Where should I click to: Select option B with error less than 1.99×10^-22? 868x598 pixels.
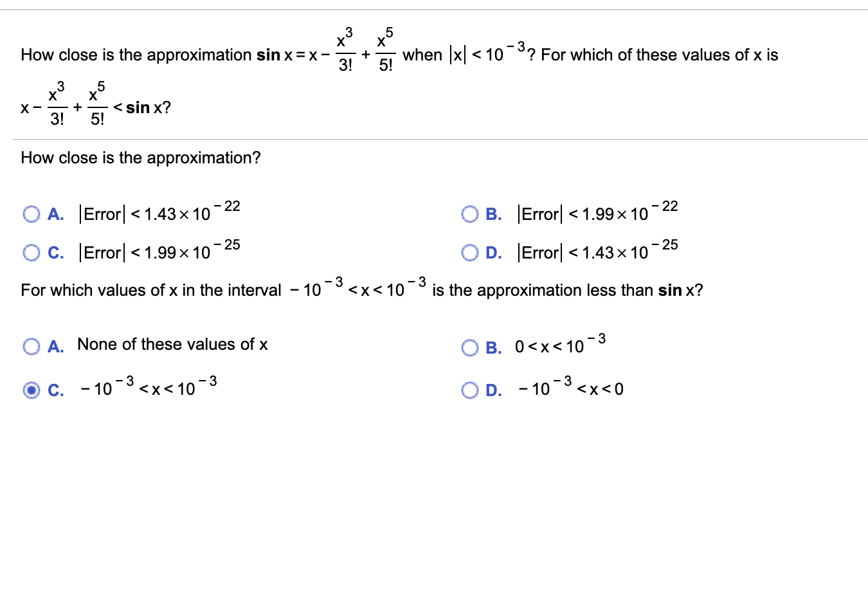(x=469, y=213)
